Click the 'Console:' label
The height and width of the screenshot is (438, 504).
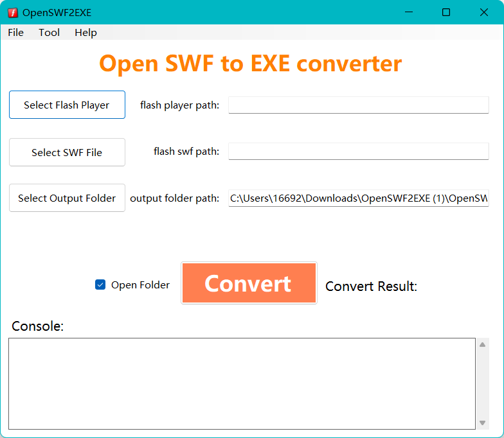37,326
